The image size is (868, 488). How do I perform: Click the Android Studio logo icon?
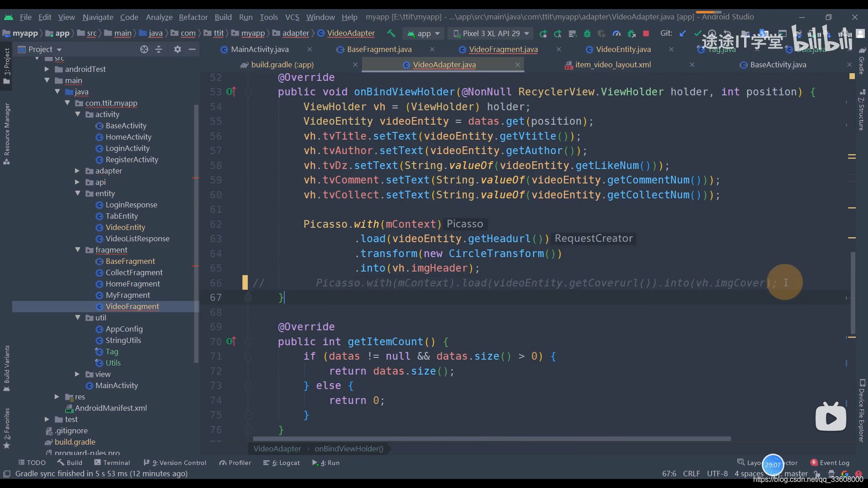9,17
